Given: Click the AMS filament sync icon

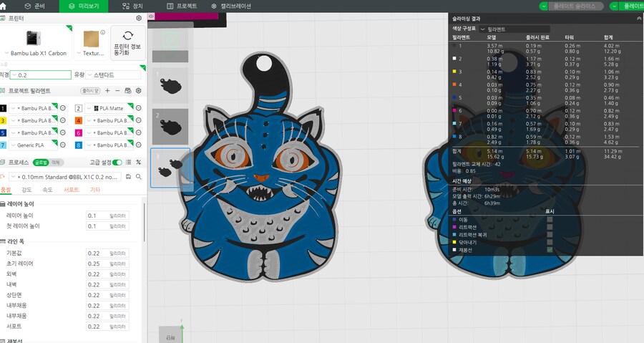Looking at the screenshot, I should (x=128, y=91).
